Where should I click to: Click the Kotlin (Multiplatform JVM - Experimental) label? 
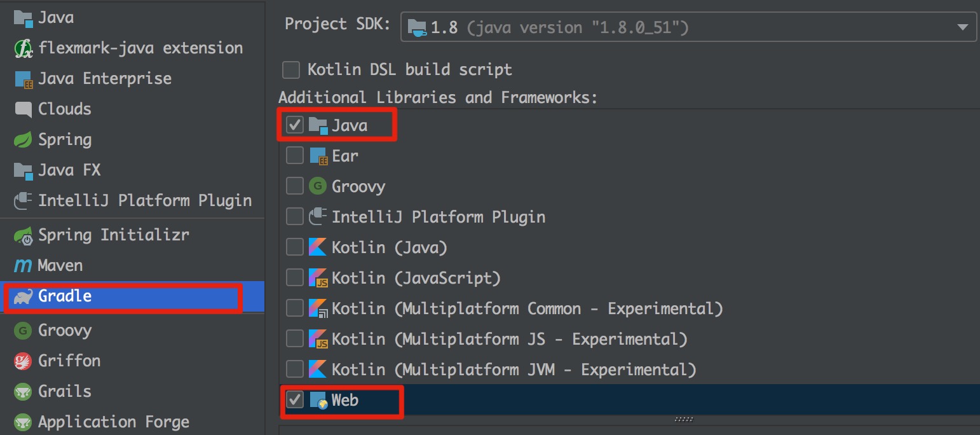(x=514, y=369)
